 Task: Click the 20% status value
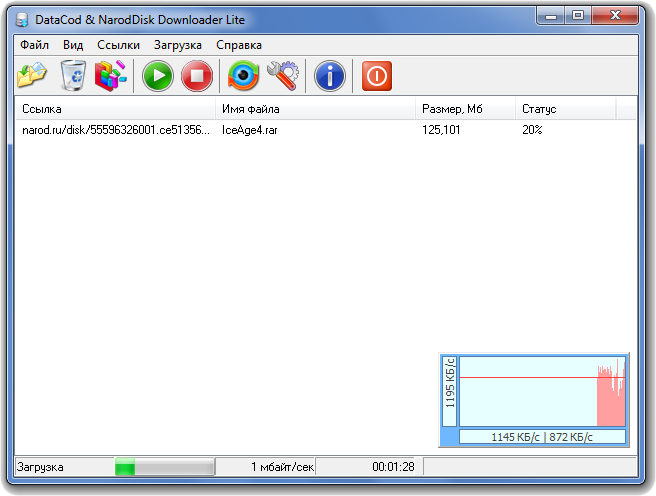coord(532,130)
